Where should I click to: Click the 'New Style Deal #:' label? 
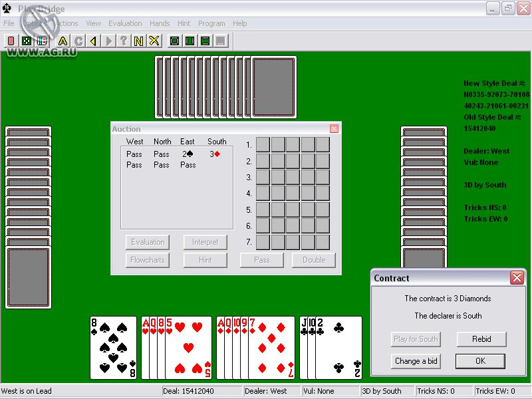tap(494, 83)
